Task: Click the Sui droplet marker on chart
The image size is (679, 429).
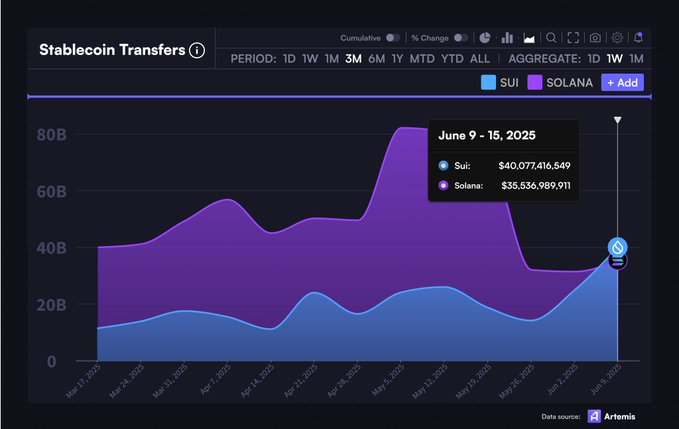Action: click(618, 247)
